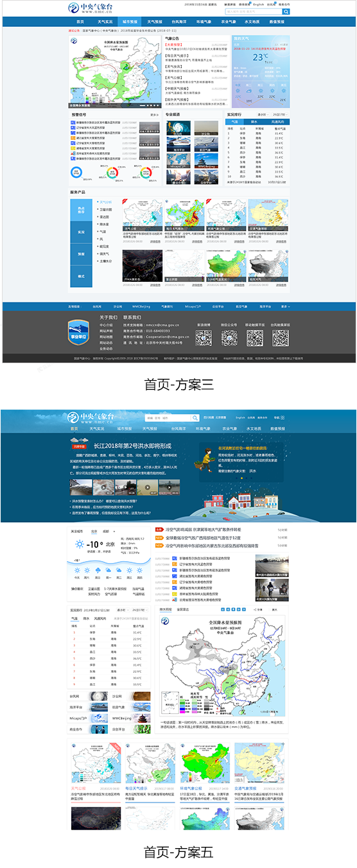Open 数值预报 in the 方案五 navigation bar
357x868 pixels.
277,428
